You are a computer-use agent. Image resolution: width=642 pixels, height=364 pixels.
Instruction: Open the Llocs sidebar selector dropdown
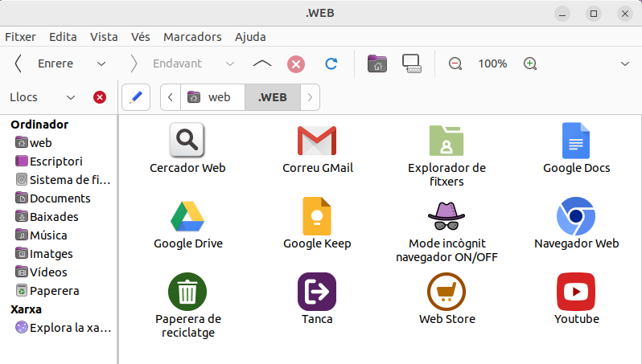[x=71, y=97]
